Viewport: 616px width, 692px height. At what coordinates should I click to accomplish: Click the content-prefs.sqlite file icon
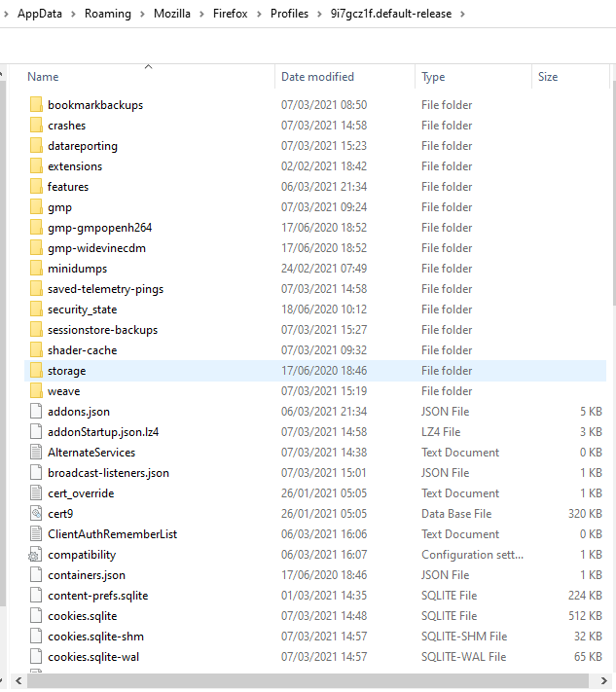[36, 596]
